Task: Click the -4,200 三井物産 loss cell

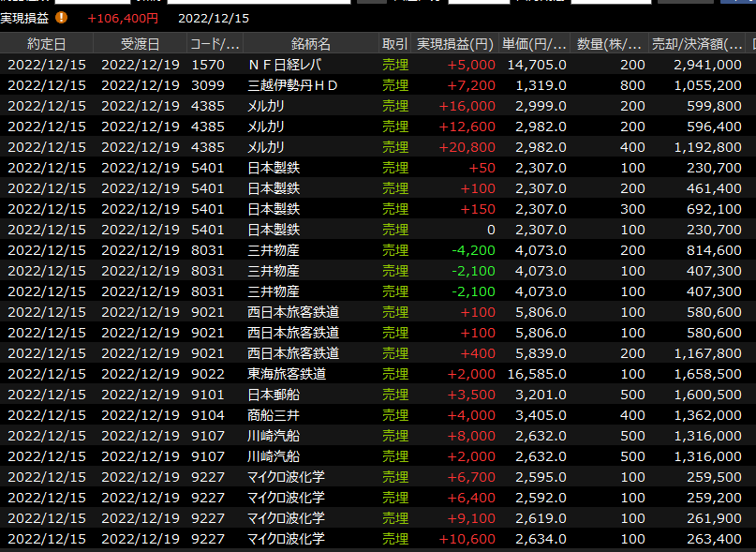Action: (x=473, y=250)
